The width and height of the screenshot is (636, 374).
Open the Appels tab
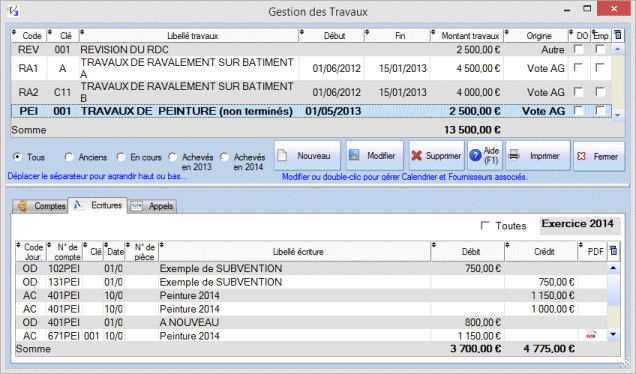click(x=153, y=206)
